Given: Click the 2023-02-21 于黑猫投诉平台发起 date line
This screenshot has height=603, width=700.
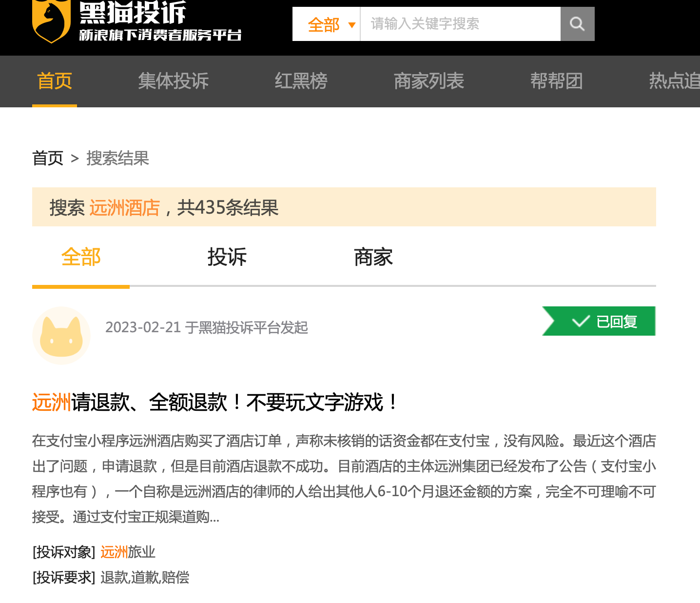Looking at the screenshot, I should [x=207, y=327].
